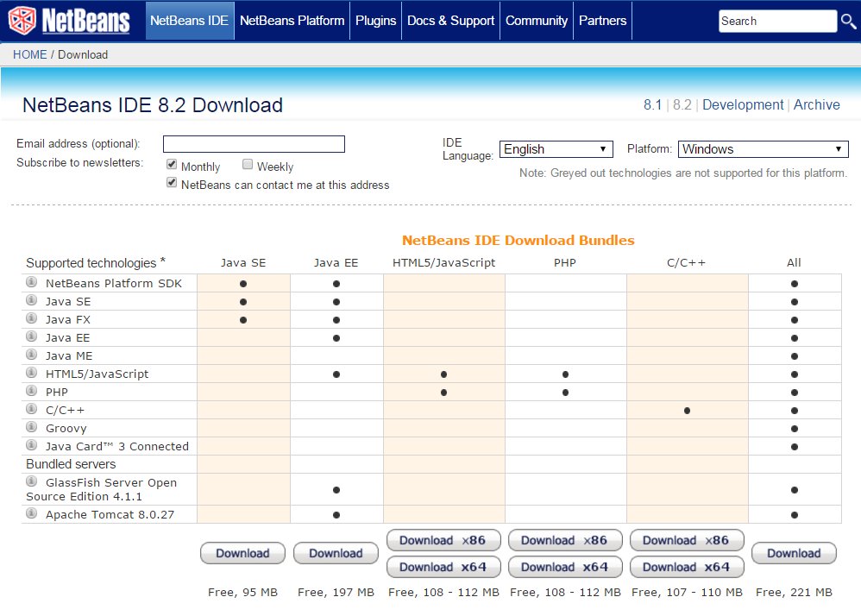Open info icon for Java EE row

pyautogui.click(x=32, y=336)
